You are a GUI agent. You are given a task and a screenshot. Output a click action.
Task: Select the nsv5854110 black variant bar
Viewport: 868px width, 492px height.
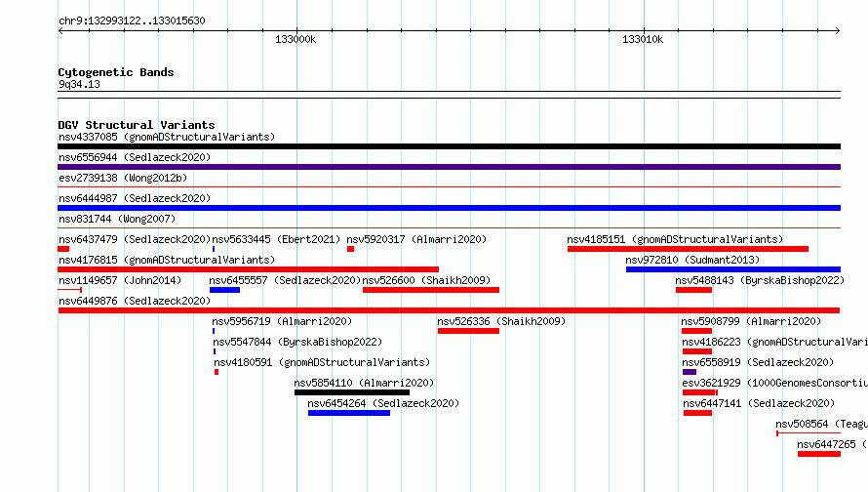click(x=352, y=392)
